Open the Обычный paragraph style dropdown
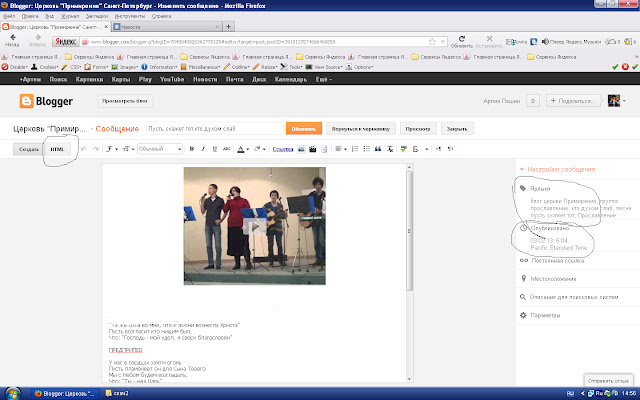This screenshot has height=400, width=640. 160,149
